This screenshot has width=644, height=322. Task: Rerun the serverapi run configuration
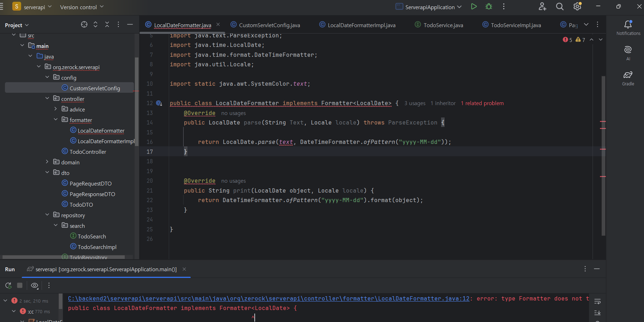(8, 285)
